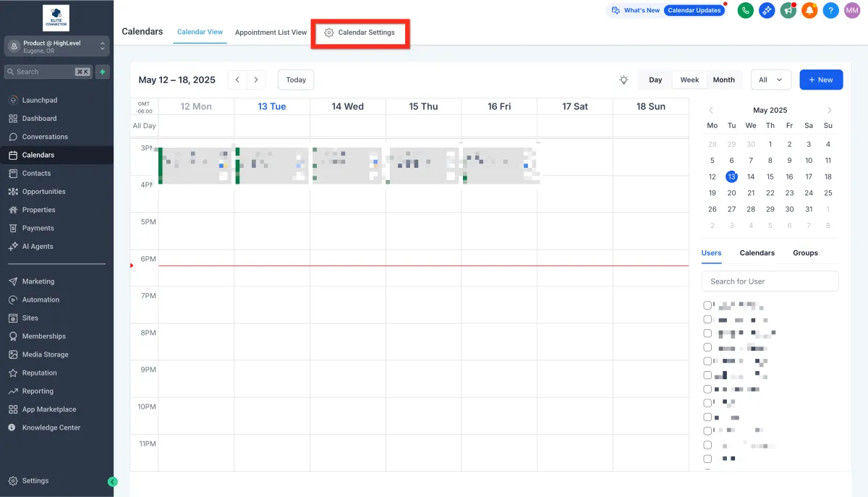Screen dimensions: 868x497
Task: Check the first user checkbox in list
Action: click(x=707, y=305)
